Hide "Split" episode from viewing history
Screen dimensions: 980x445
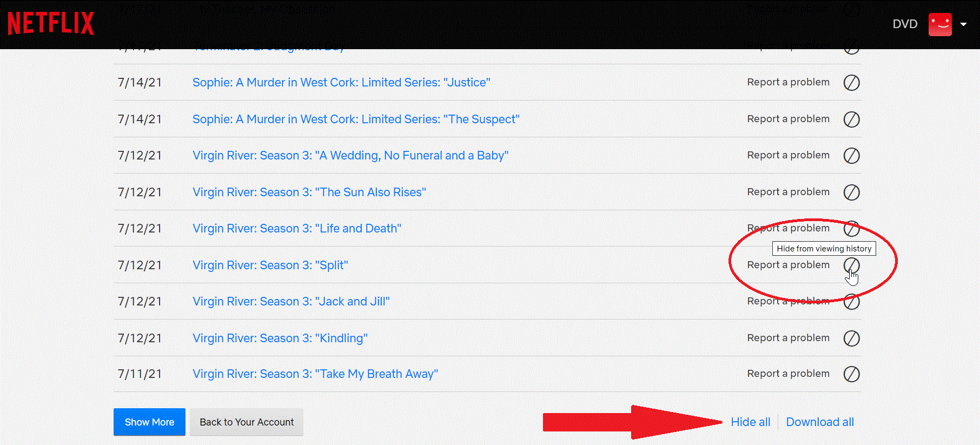coord(852,265)
